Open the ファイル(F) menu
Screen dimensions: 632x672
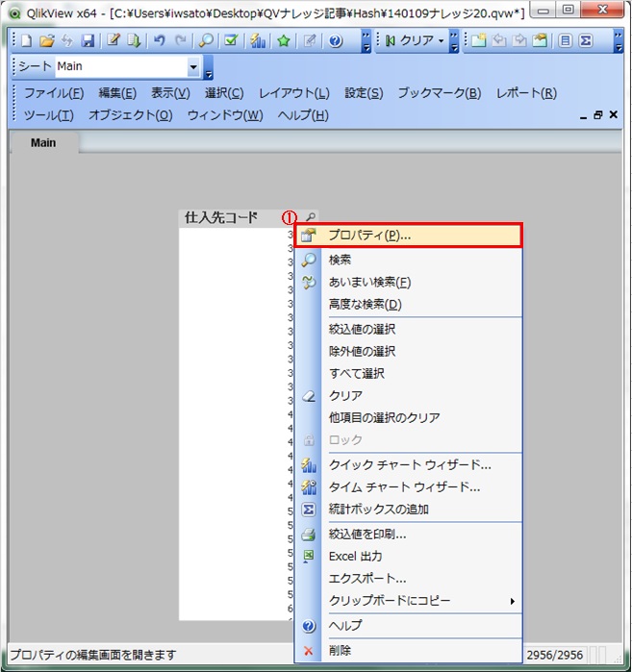coord(54,93)
